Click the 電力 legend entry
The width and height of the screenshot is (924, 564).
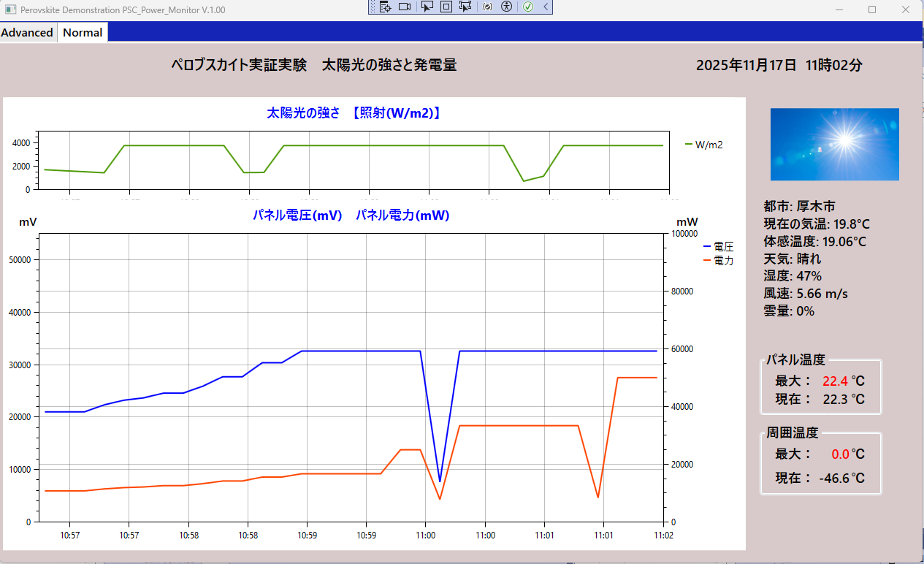[x=717, y=260]
